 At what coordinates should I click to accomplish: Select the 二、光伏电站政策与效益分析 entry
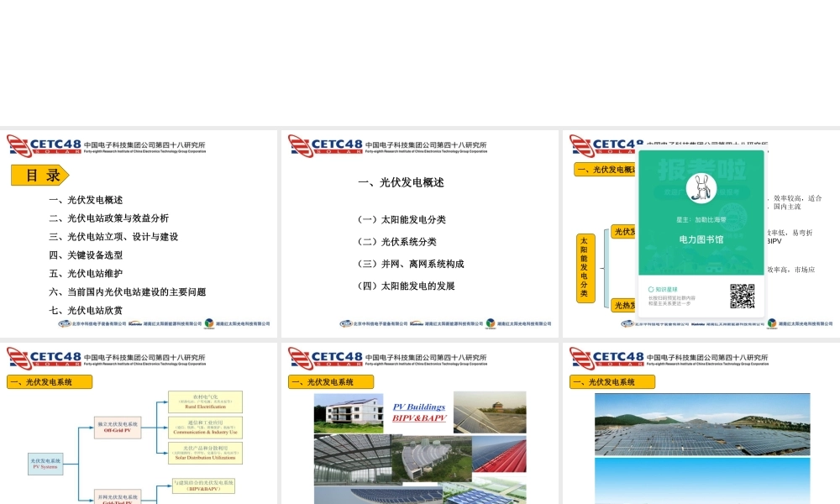click(109, 218)
